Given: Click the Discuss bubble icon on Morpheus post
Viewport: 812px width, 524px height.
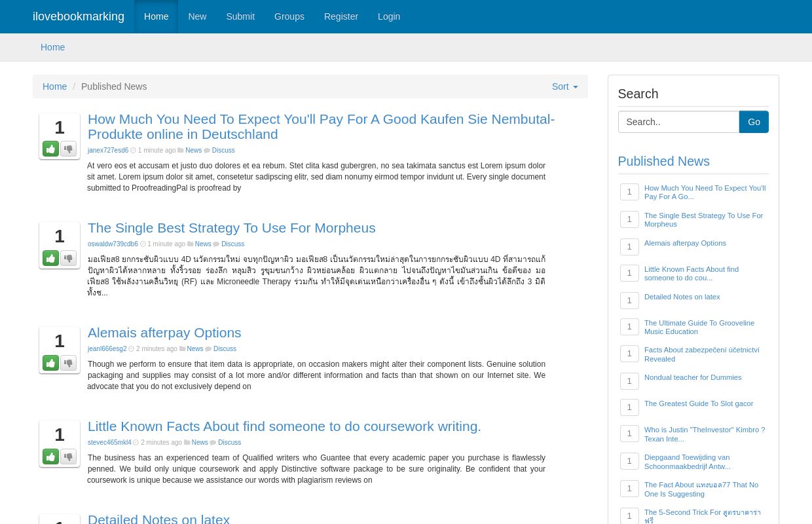Looking at the screenshot, I should [217, 244].
